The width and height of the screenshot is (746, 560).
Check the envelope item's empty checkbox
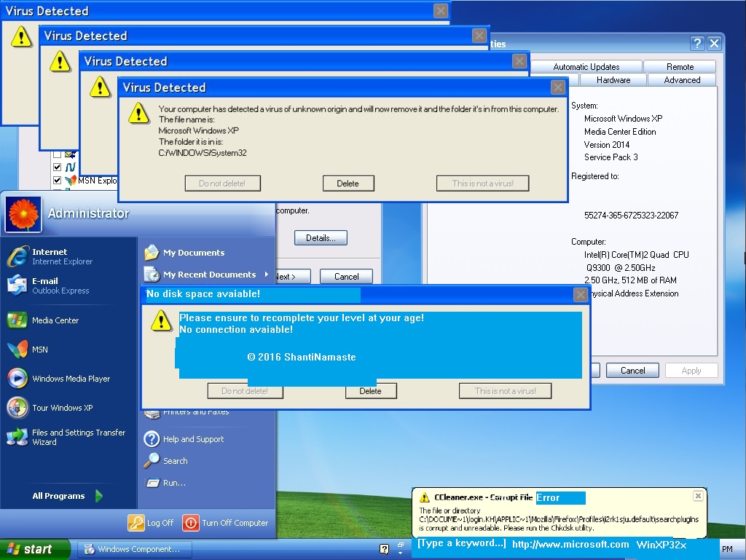57,154
